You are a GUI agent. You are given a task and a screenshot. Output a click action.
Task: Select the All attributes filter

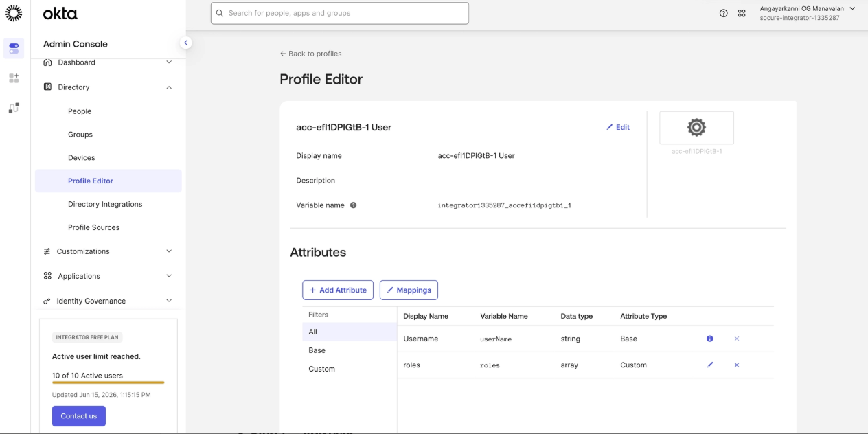click(x=350, y=332)
